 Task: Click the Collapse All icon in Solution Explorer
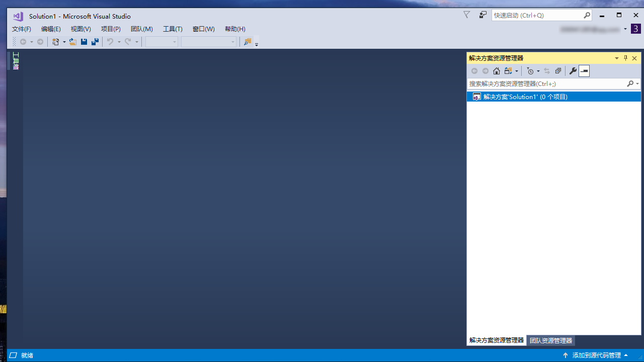(558, 70)
